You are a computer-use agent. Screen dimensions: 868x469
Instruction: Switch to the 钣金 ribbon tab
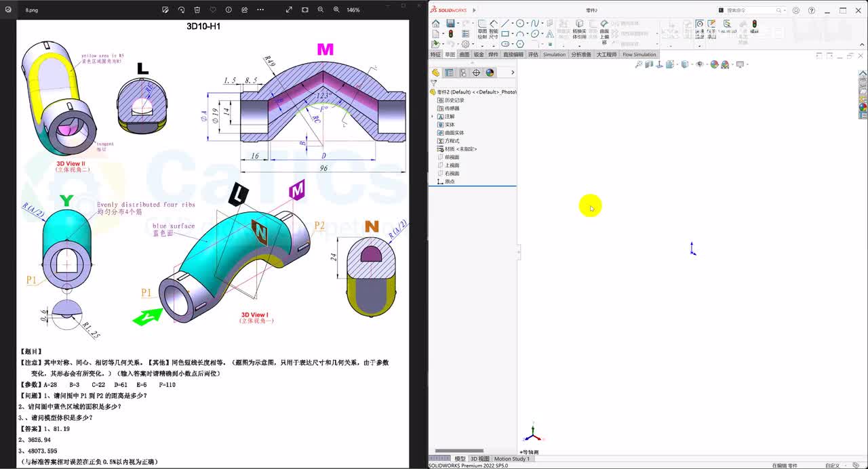click(479, 54)
